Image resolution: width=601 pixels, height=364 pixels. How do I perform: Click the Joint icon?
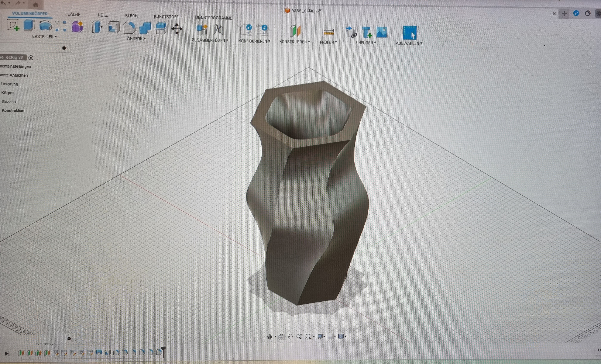218,30
